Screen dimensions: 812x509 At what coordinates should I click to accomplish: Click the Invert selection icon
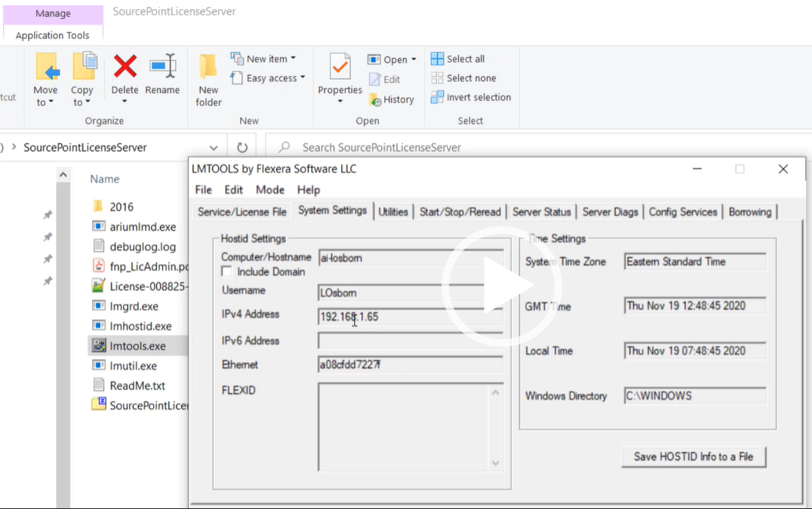coord(437,97)
